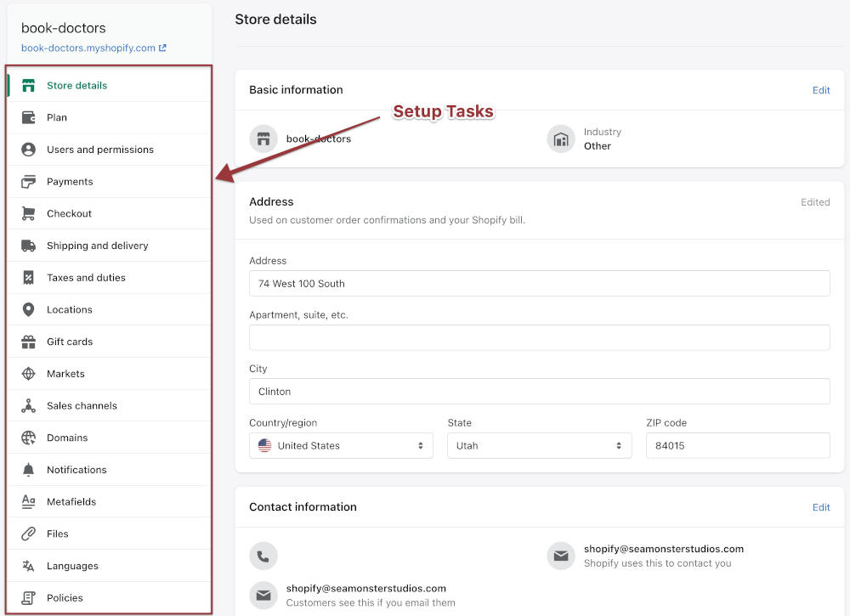Click the ZIP code input field
The width and height of the screenshot is (850, 616).
pos(737,445)
